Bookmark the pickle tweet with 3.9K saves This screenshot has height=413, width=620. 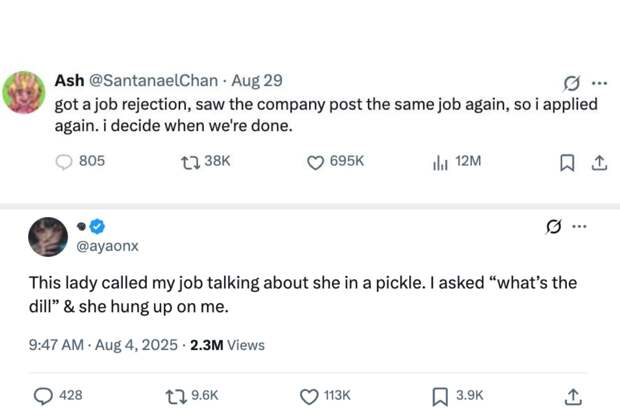pyautogui.click(x=439, y=396)
